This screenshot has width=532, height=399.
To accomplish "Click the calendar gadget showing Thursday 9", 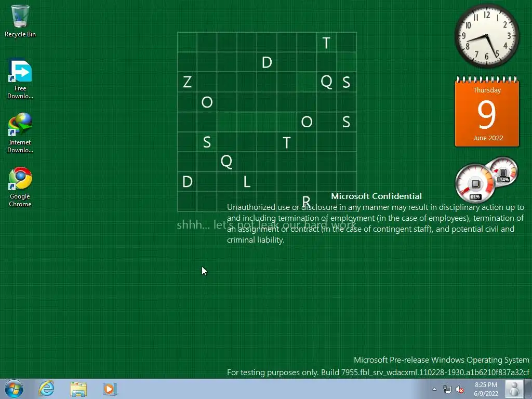I will (x=487, y=112).
